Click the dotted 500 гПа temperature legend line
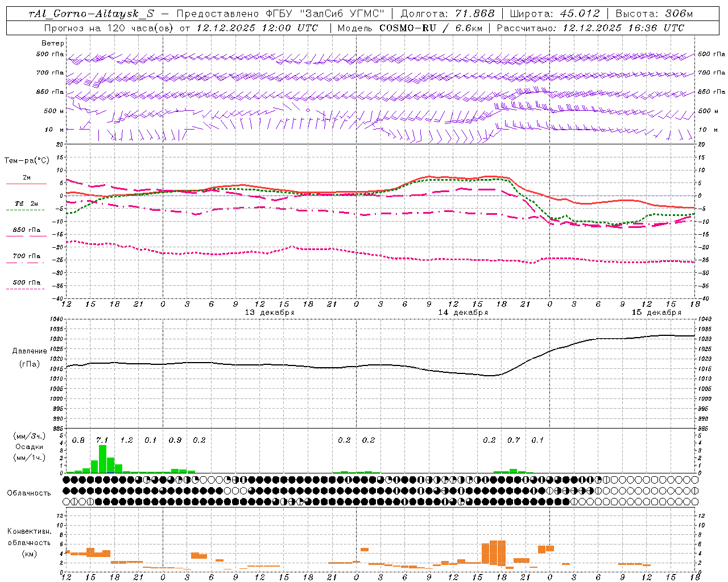Viewport: 728px width, 582px height. click(26, 289)
